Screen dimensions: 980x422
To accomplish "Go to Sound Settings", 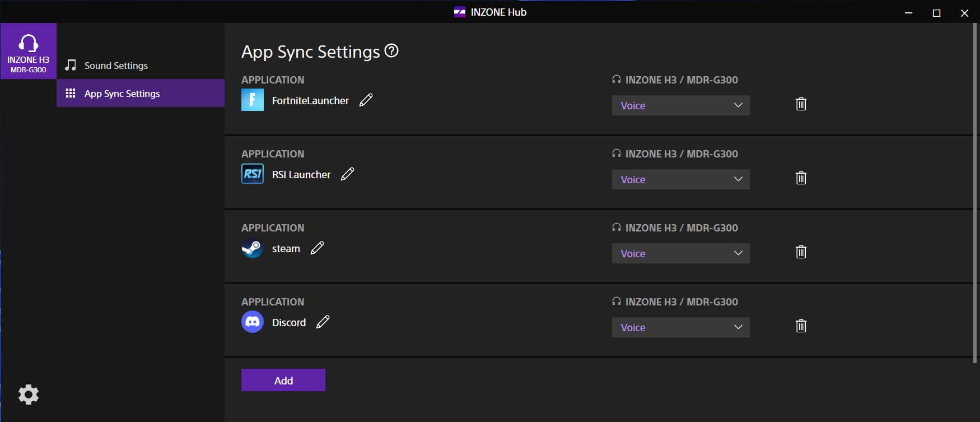I will (116, 66).
